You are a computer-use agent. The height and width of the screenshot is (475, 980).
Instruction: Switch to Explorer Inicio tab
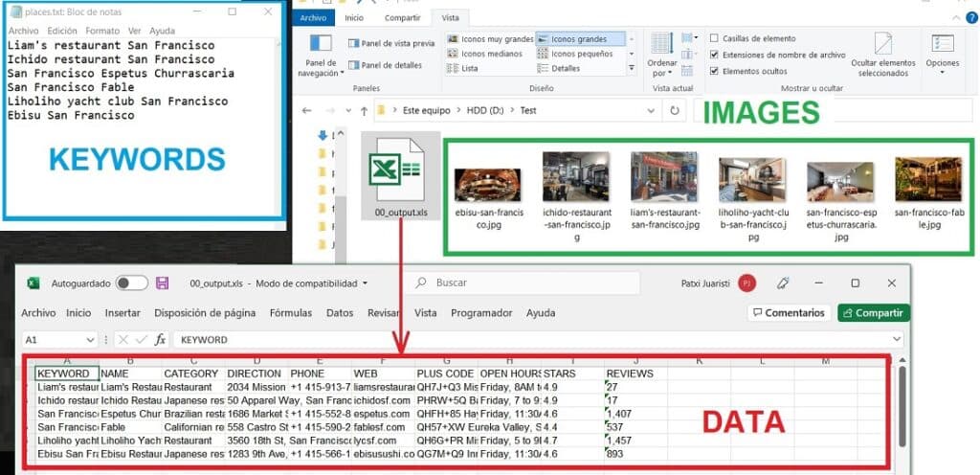(354, 18)
